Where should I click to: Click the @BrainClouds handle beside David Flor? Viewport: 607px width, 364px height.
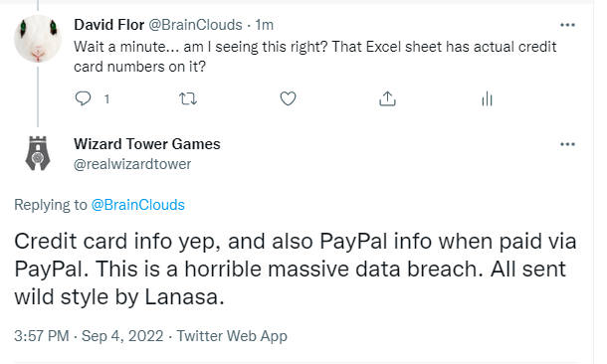coord(195,25)
